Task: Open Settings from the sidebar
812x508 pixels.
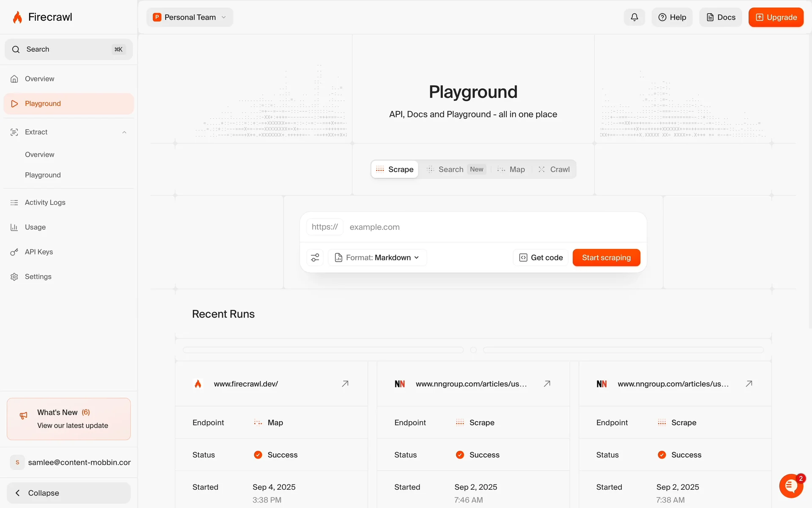Action: click(38, 277)
